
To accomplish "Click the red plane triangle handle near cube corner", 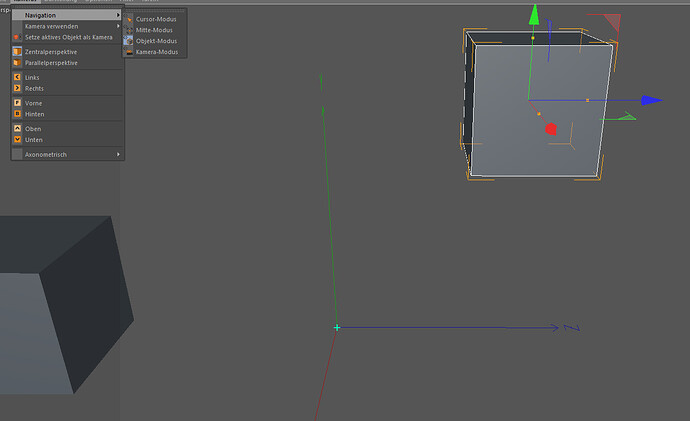I will coord(613,21).
